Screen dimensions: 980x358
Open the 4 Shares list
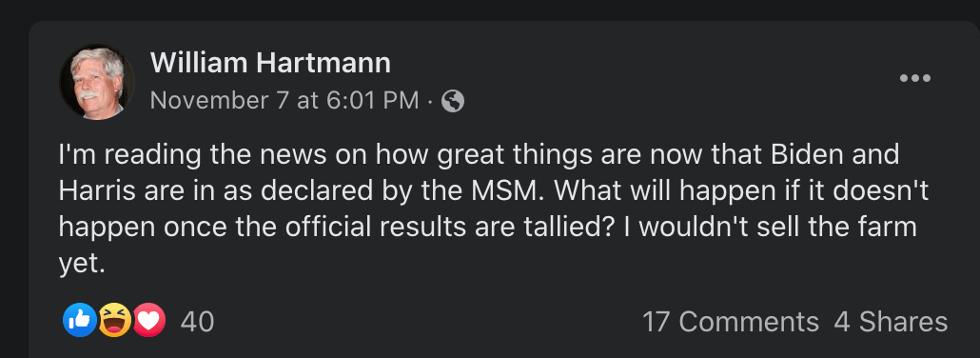[891, 322]
